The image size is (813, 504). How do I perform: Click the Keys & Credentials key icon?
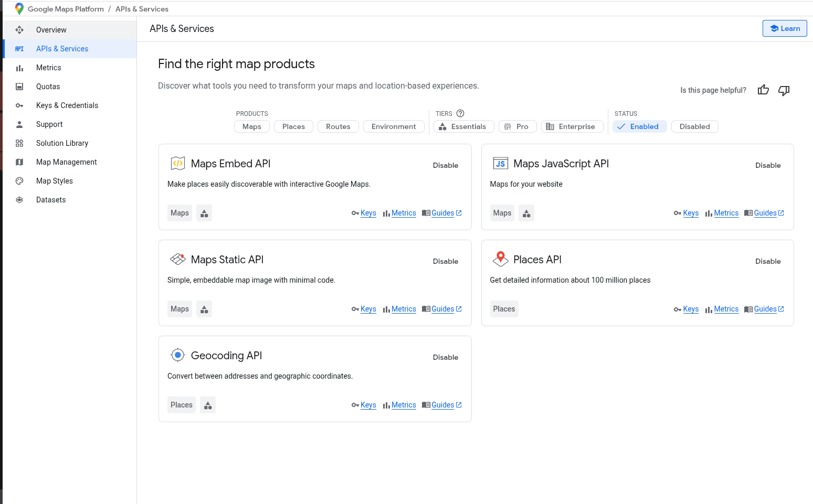(x=19, y=105)
